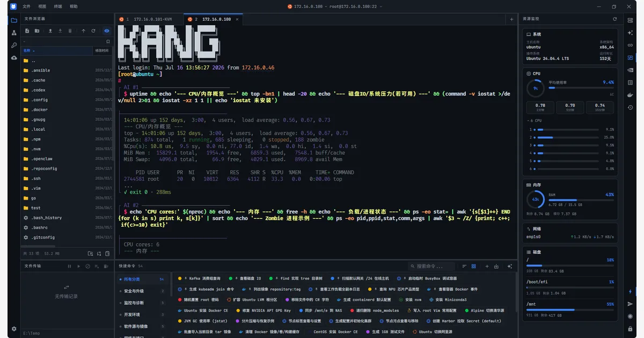
Task: Open AI sparkle icon in right sidebar
Action: (631, 33)
